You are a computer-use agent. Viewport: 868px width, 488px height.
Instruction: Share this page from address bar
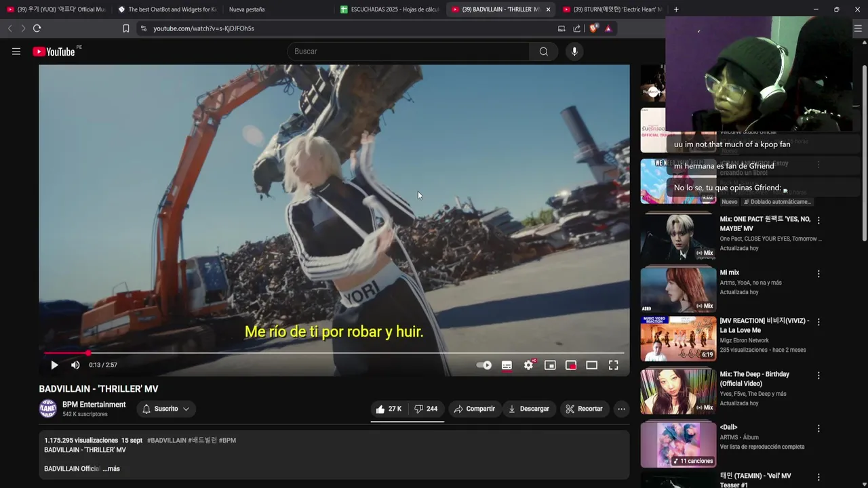576,28
